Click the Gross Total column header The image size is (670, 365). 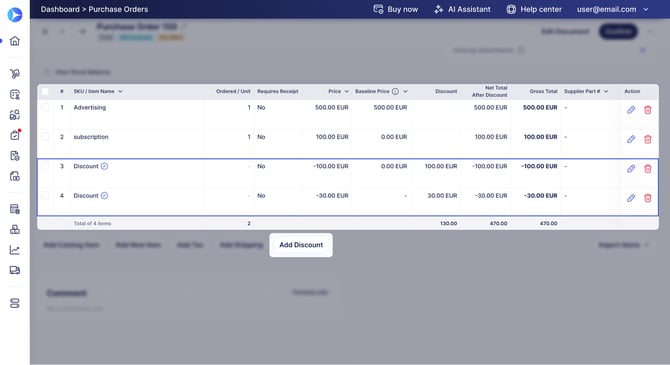point(544,91)
